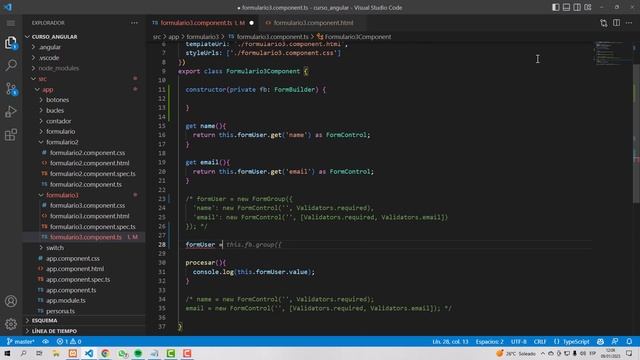Open the Customize Layout icon
640x360 pixels.
[x=588, y=7]
